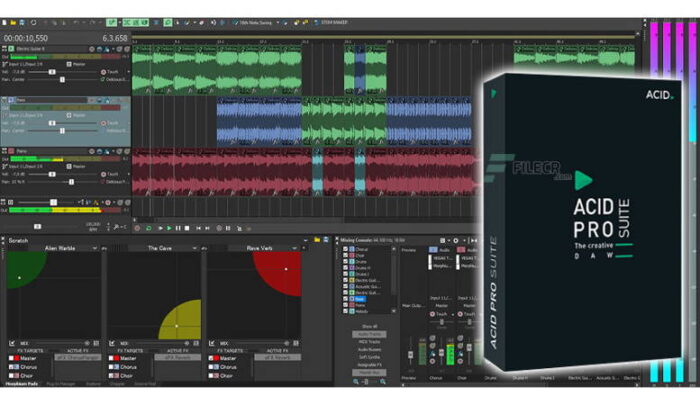This screenshot has width=700, height=405.
Task: Open the Rave Verb preset dropdown
Action: (296, 248)
